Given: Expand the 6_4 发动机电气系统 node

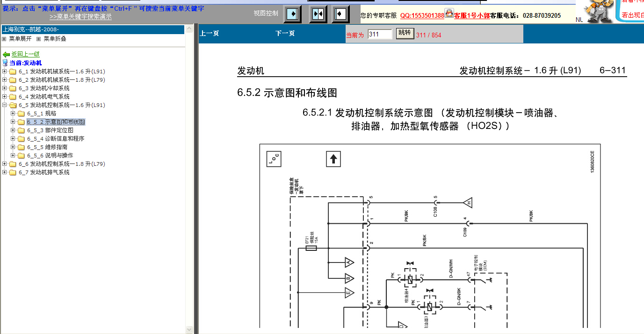Looking at the screenshot, I should [x=5, y=97].
